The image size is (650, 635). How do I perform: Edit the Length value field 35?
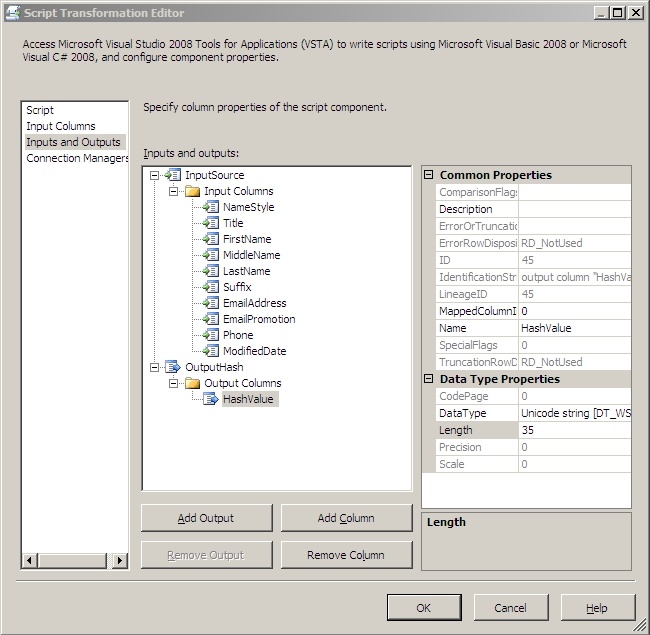coord(575,430)
